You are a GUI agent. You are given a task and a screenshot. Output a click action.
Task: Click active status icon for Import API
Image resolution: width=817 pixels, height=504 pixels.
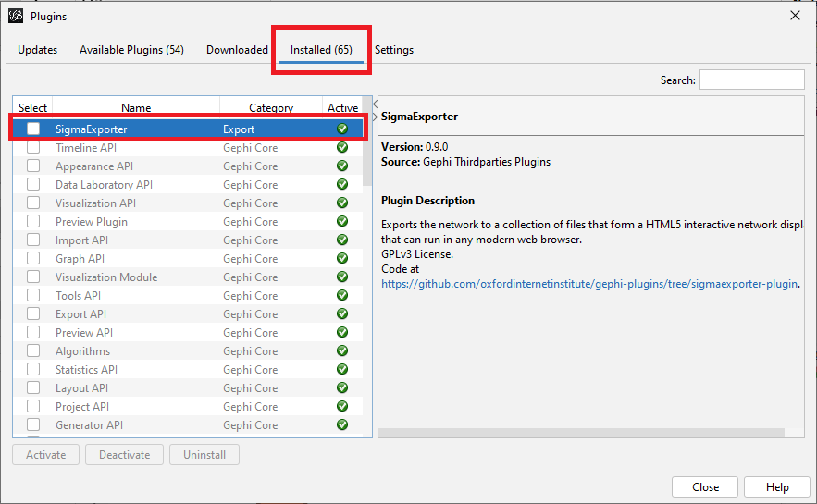pyautogui.click(x=342, y=240)
